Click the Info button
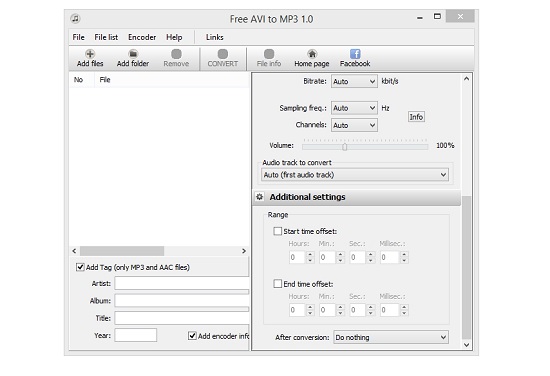The width and height of the screenshot is (550, 376). [416, 117]
